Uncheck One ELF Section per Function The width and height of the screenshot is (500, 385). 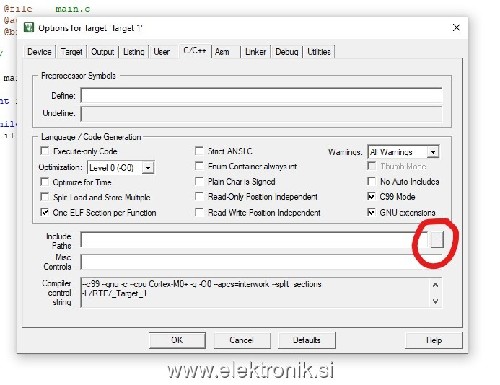coord(44,212)
